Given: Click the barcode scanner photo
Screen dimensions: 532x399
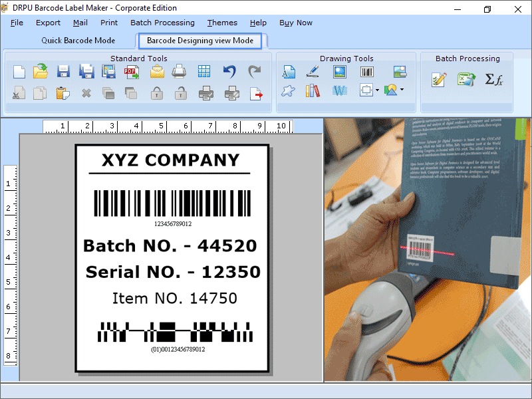Looking at the screenshot, I should tap(427, 250).
